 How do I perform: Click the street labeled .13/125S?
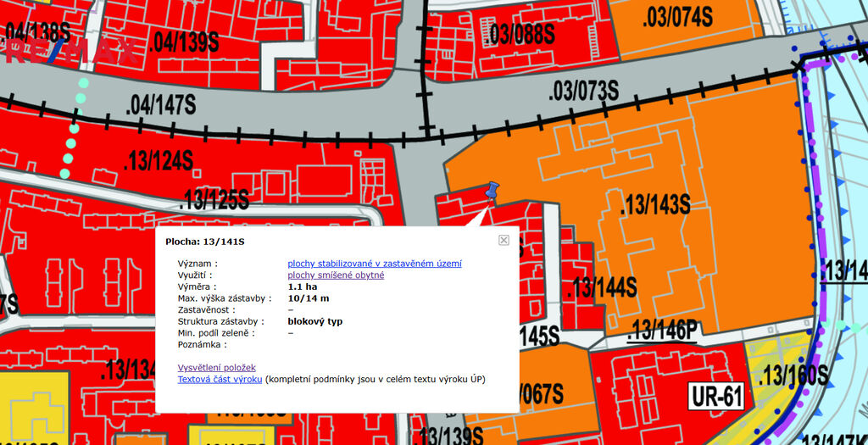(214, 200)
